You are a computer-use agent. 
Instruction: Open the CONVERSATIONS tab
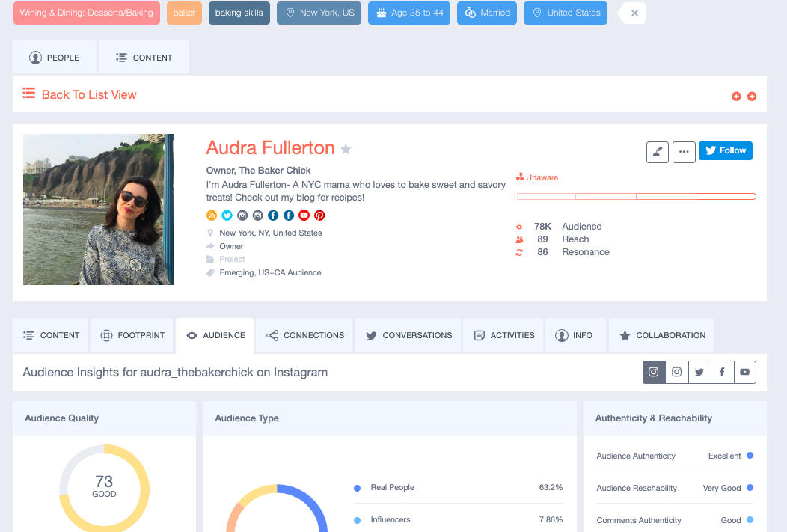408,335
